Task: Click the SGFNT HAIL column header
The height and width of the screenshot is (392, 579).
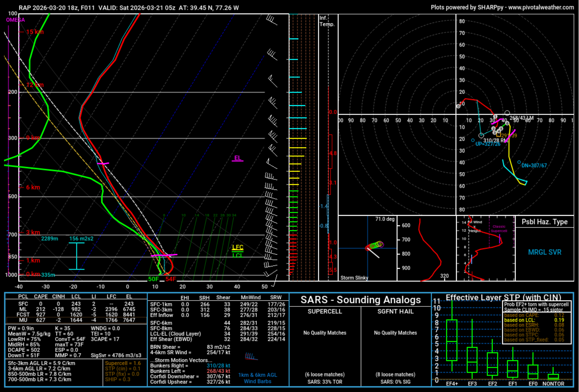Action: pos(395,312)
